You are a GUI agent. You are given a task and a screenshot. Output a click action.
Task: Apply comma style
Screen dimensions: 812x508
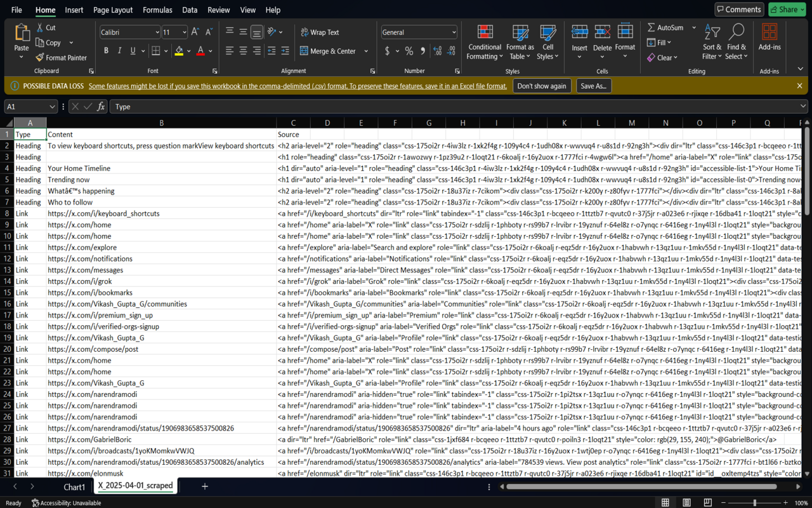click(422, 51)
